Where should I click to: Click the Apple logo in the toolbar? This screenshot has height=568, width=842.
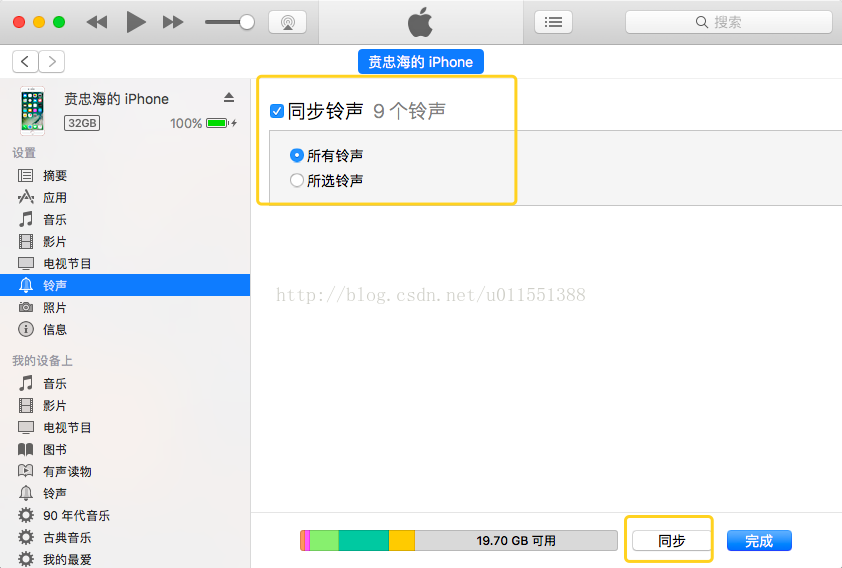tap(420, 22)
